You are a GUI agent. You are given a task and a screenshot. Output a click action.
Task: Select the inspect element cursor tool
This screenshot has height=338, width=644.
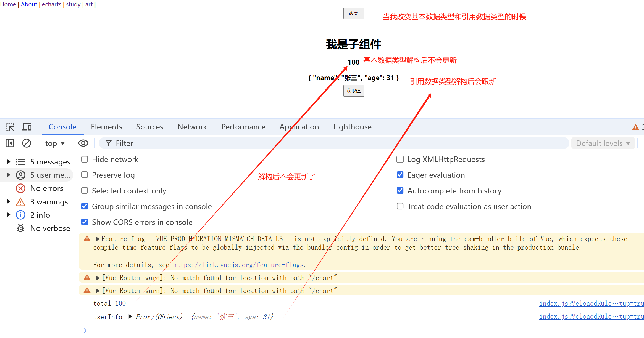click(10, 126)
